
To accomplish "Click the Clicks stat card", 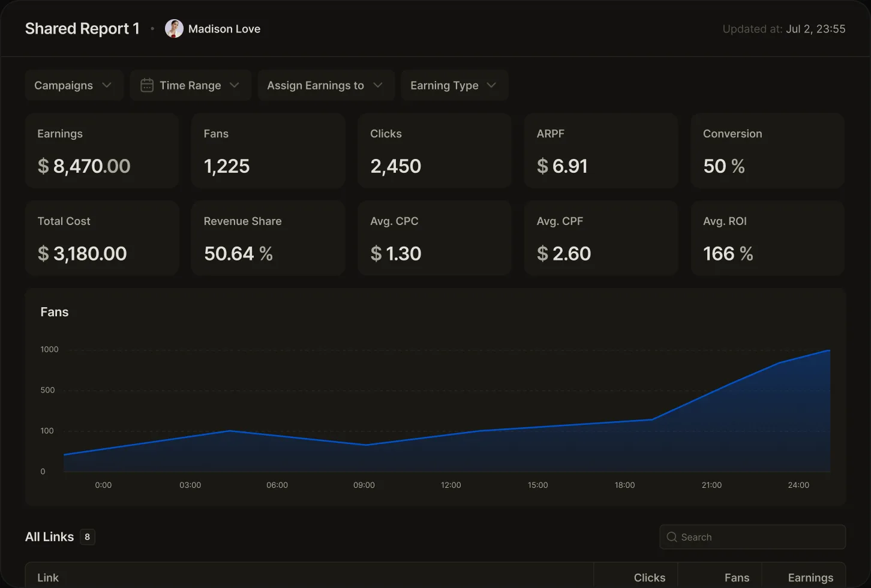I will tap(434, 151).
